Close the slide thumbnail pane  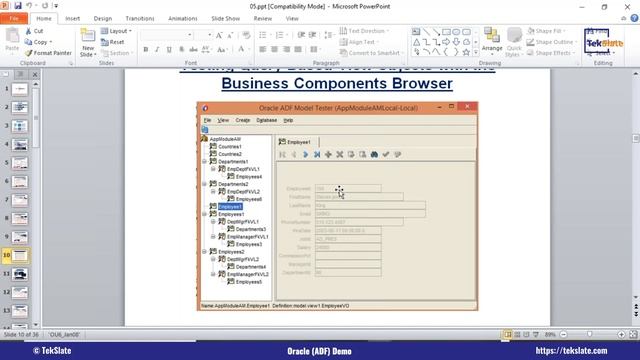click(x=35, y=75)
